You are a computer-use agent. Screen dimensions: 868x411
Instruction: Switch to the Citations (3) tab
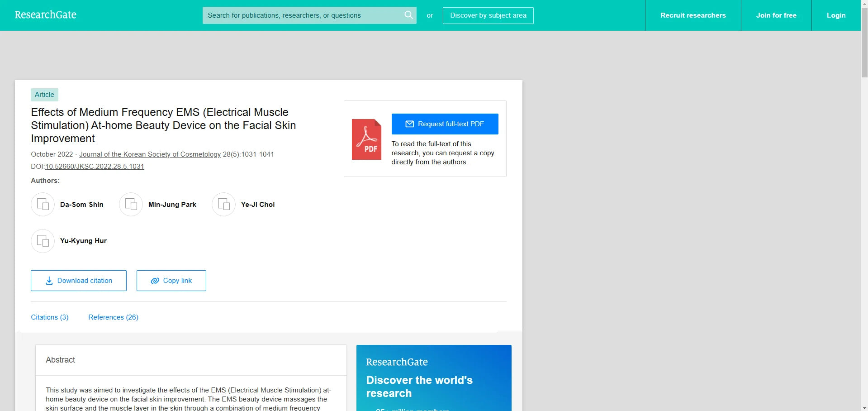coord(50,317)
